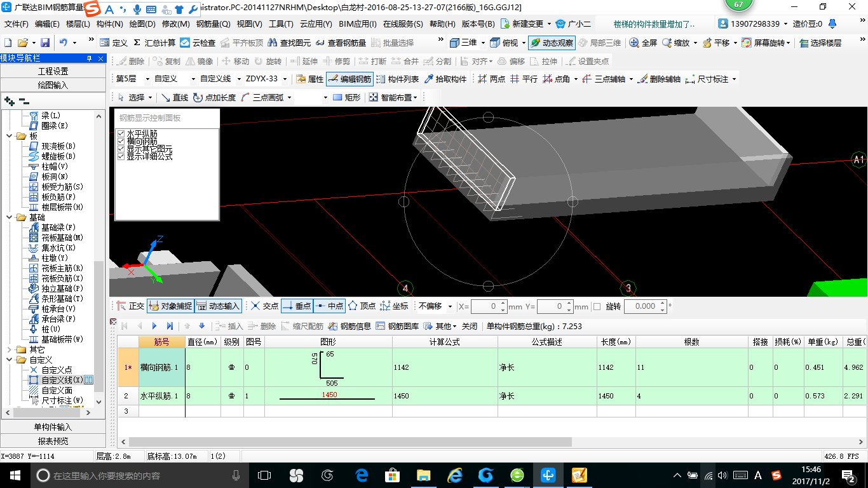Image resolution: width=868 pixels, height=488 pixels.
Task: Select the 平行 parallel axis tool
Action: pos(524,79)
